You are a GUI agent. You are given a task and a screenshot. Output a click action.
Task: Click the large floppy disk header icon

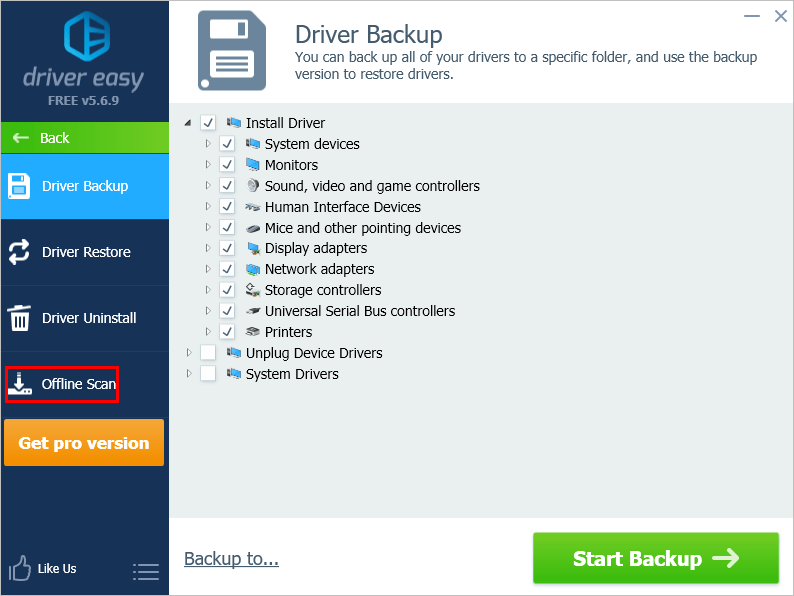click(232, 51)
